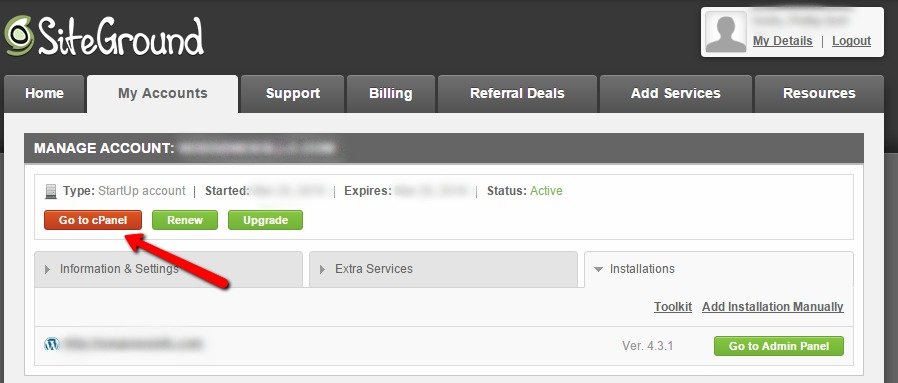This screenshot has width=898, height=383.
Task: Open the My Details link
Action: [782, 41]
